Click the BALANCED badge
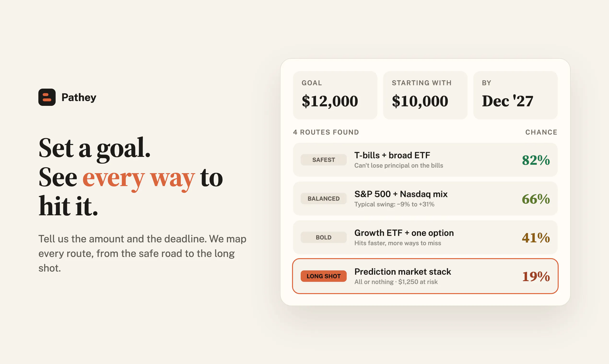609x364 pixels. (323, 199)
